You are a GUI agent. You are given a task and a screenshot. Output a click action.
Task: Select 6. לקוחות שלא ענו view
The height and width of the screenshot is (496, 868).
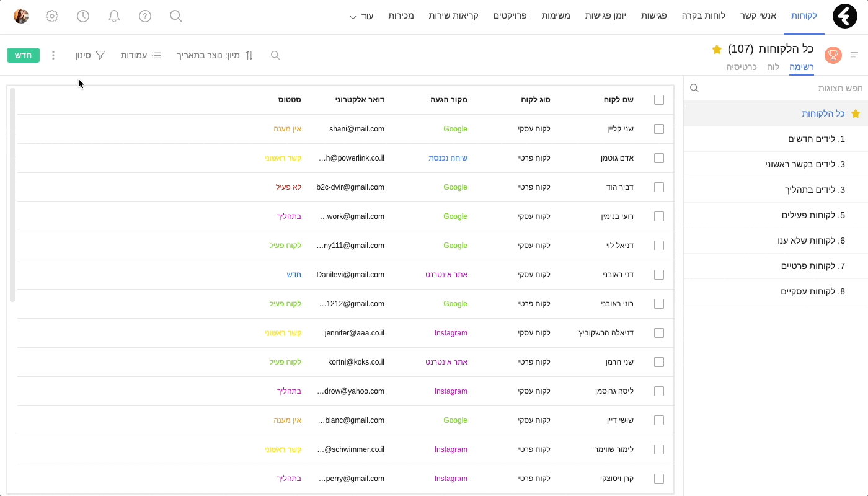coord(776,241)
